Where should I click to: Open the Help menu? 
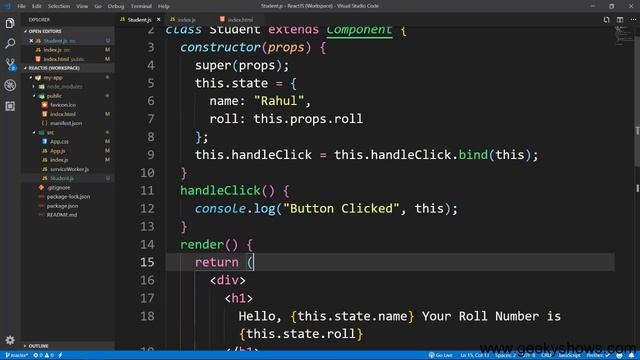[x=164, y=6]
